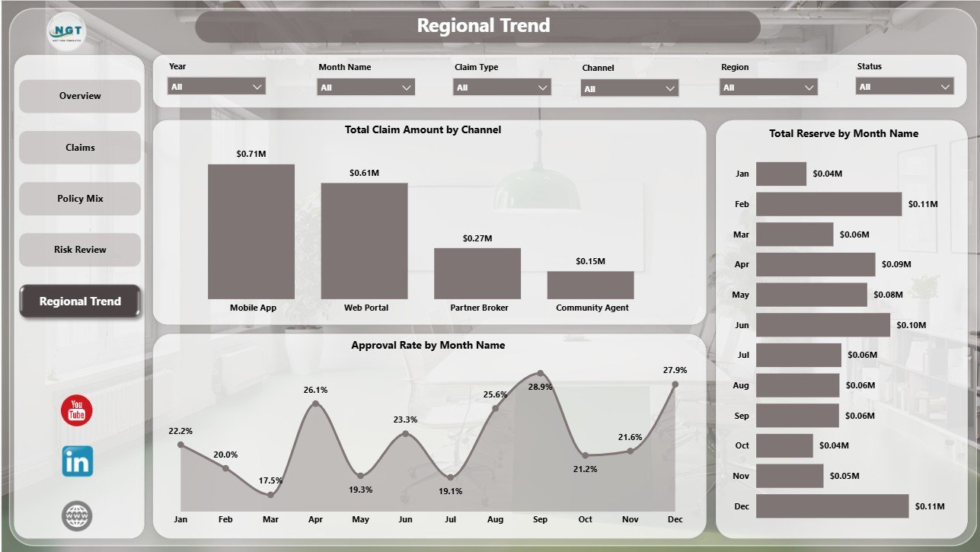The height and width of the screenshot is (552, 980).
Task: Click the Jun reserve bar
Action: [823, 325]
